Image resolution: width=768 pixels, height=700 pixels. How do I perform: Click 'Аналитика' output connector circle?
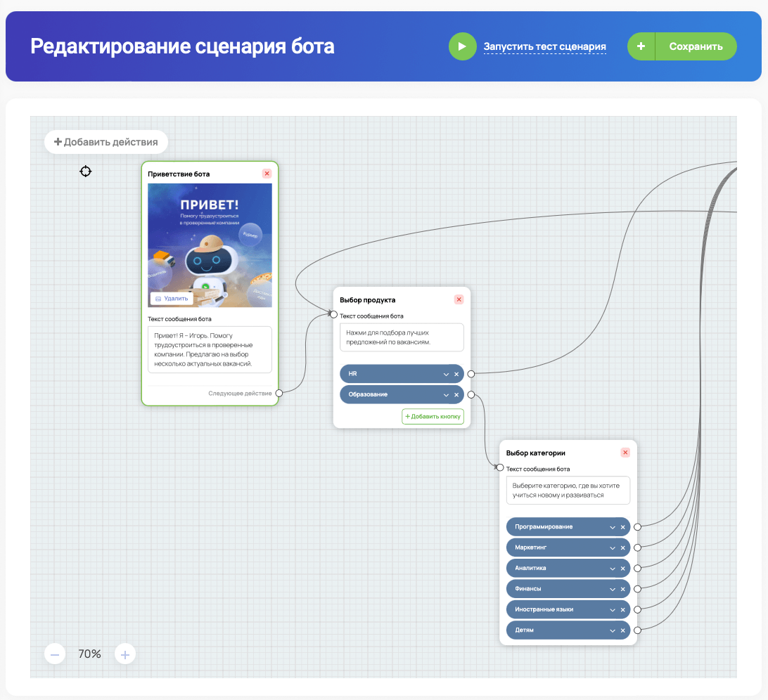pyautogui.click(x=638, y=569)
